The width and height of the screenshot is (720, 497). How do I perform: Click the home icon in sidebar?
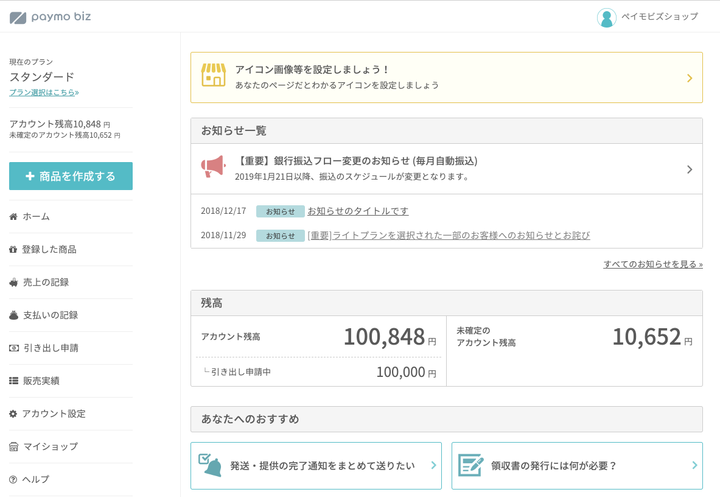click(x=13, y=217)
